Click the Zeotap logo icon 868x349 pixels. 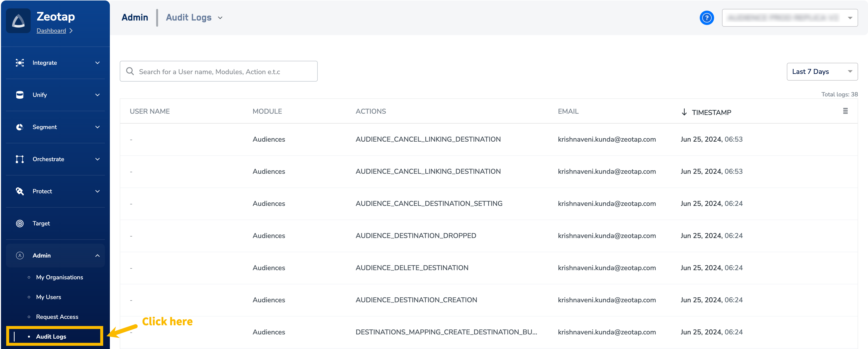click(18, 21)
